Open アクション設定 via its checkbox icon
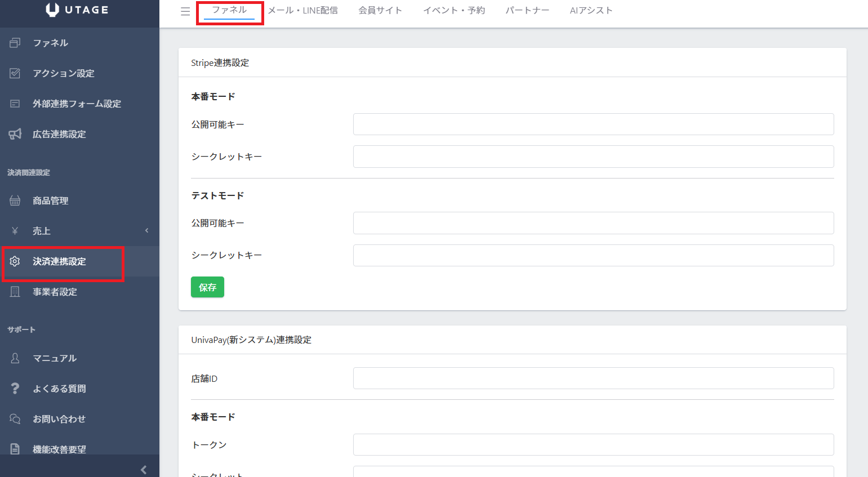Image resolution: width=868 pixels, height=477 pixels. point(15,73)
